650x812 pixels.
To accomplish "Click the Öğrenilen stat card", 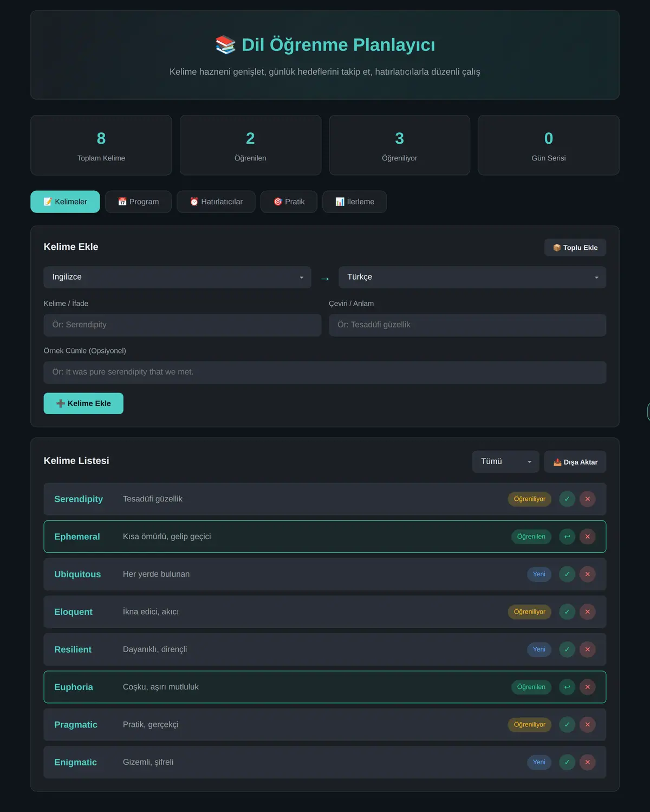I will tap(250, 145).
